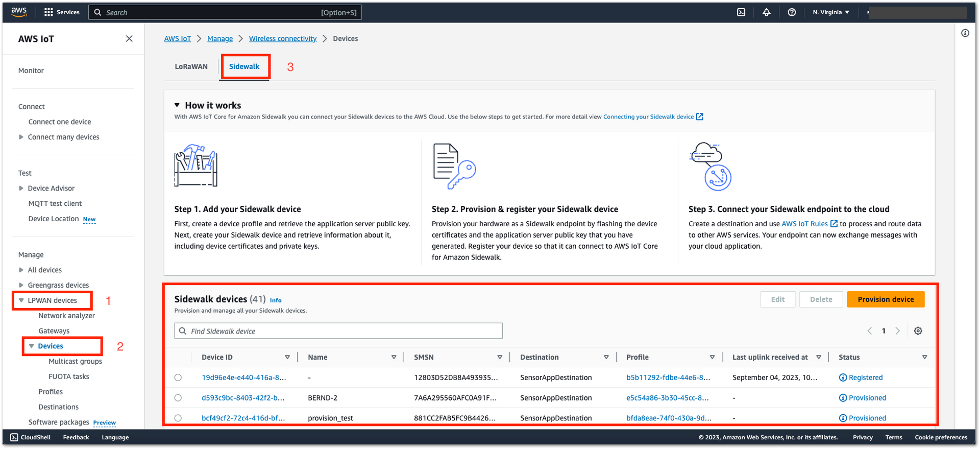
Task: Open the notifications bell
Action: 766,12
